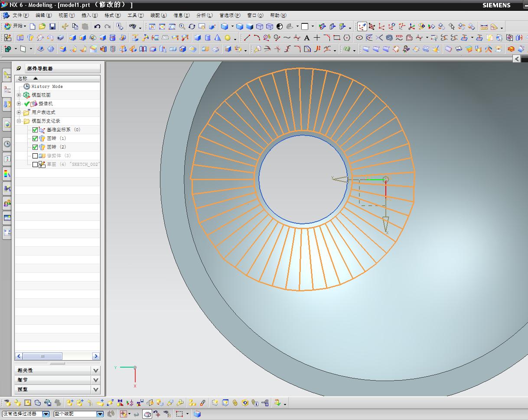Click the Sphere primitive icon
This screenshot has height=420, width=528.
coord(228,38)
